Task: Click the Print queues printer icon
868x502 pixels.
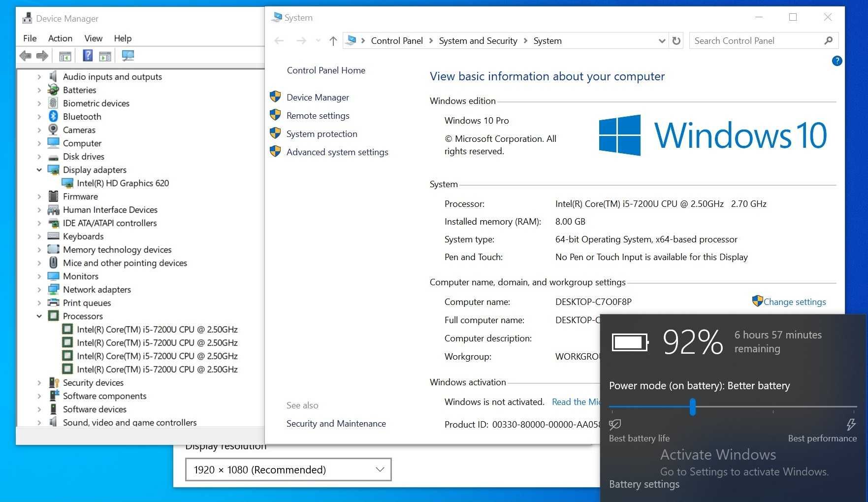Action: coord(53,302)
